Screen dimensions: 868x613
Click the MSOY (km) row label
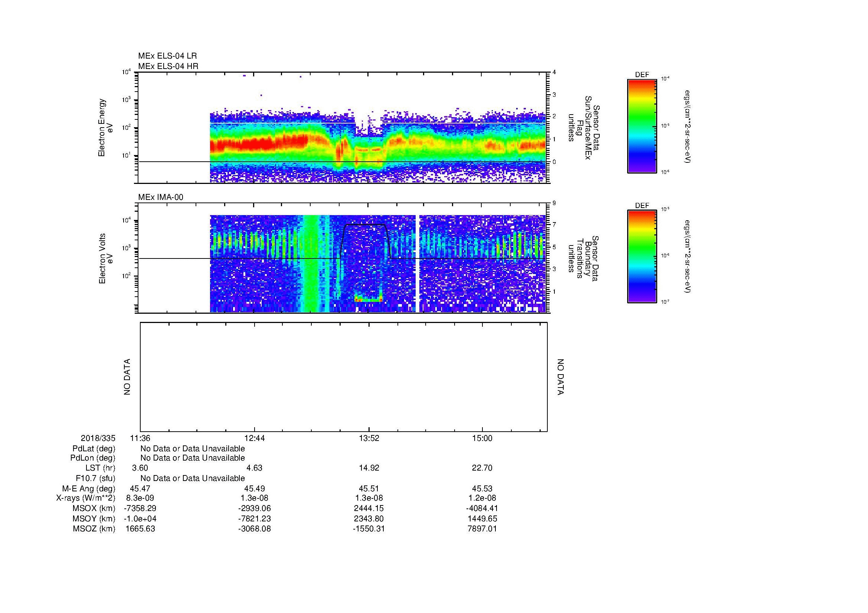(94, 518)
